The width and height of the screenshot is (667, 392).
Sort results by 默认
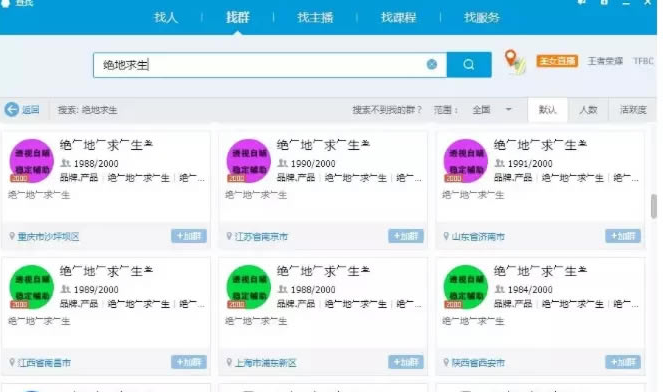click(547, 110)
